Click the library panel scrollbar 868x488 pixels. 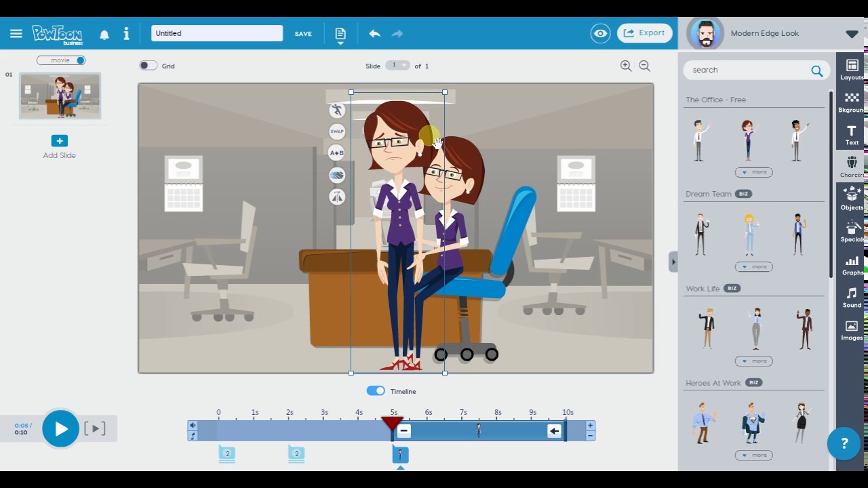point(831,183)
